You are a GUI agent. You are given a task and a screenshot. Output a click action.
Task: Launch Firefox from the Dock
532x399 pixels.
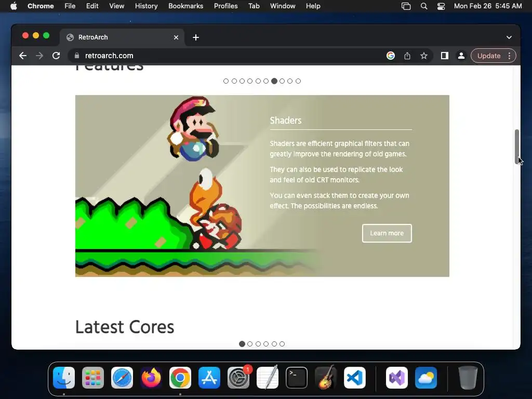tap(151, 378)
